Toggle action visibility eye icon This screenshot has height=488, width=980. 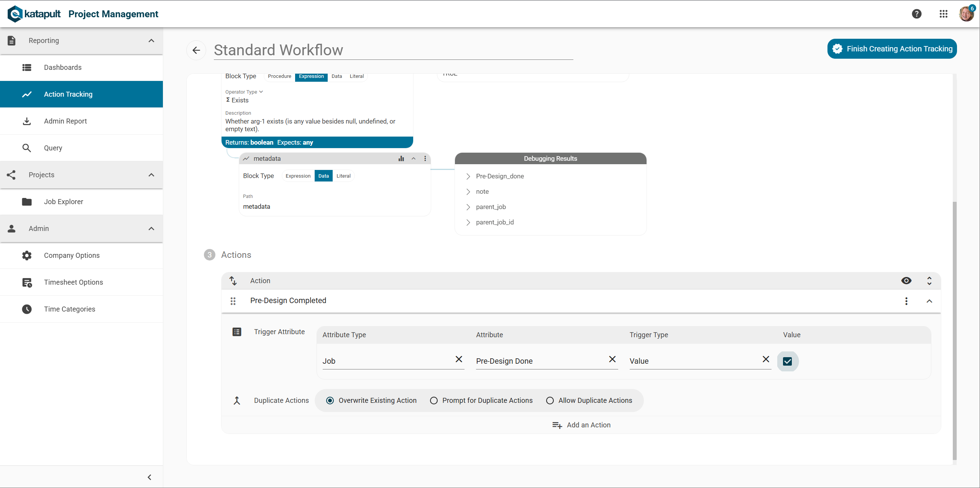coord(906,281)
